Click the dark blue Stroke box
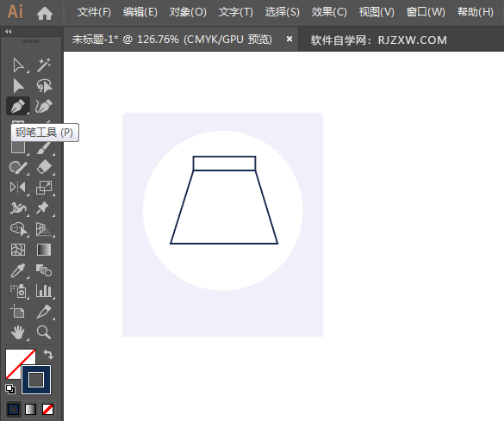This screenshot has width=504, height=421. 36,380
